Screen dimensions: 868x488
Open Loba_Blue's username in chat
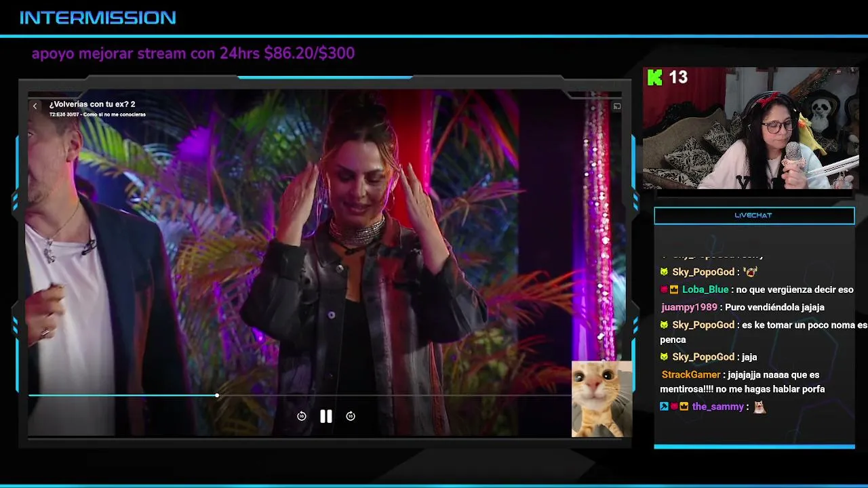(705, 289)
